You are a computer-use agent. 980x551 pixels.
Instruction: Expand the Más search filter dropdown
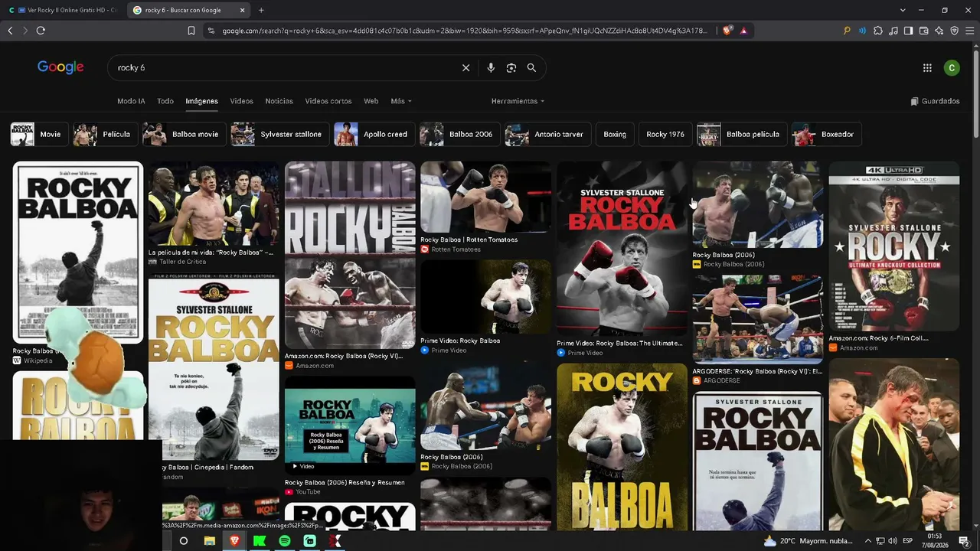401,101
